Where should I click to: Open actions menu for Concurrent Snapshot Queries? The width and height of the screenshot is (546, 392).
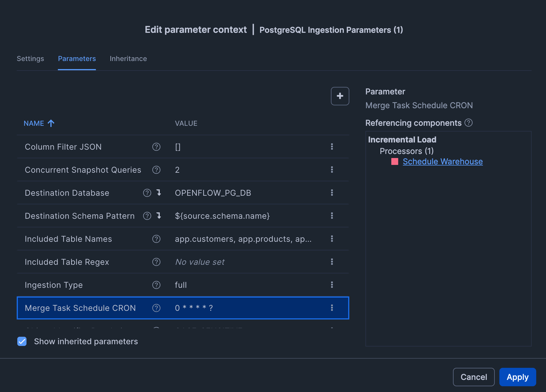click(x=332, y=170)
